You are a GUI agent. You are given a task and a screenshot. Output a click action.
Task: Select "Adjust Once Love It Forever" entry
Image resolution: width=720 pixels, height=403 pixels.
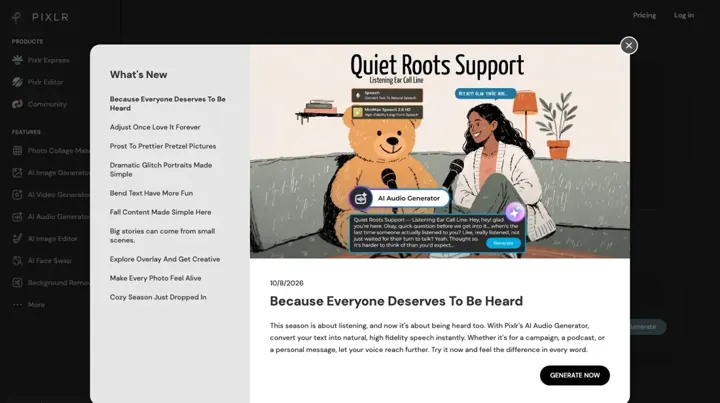(x=155, y=127)
